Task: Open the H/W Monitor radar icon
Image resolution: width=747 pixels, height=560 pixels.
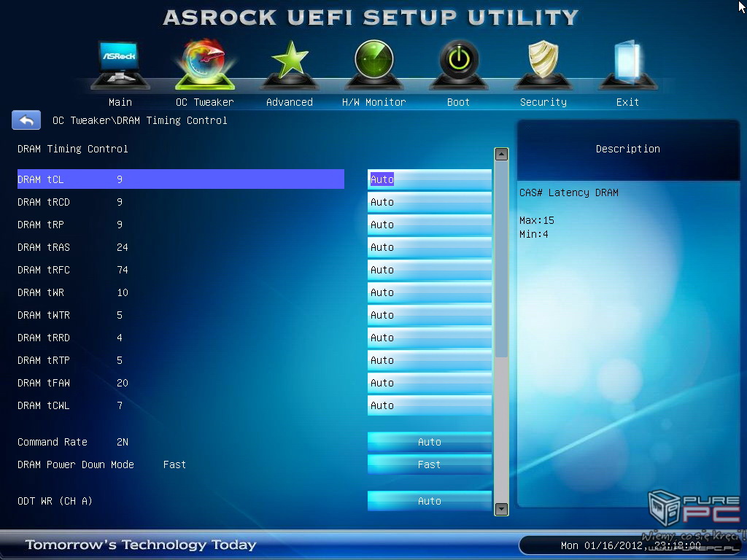Action: tap(373, 64)
